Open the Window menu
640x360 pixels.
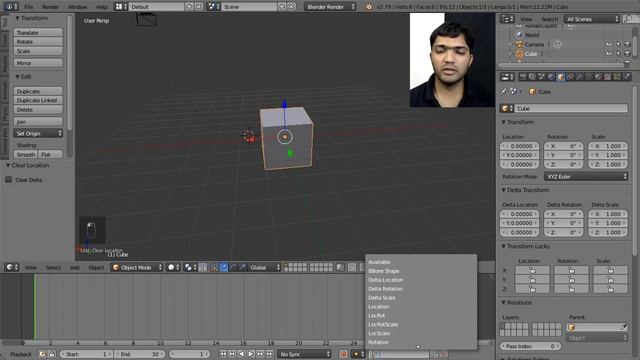click(x=78, y=7)
